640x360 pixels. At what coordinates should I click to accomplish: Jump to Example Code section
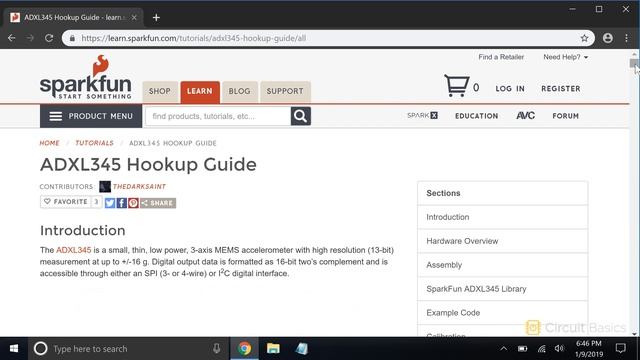[502, 313]
